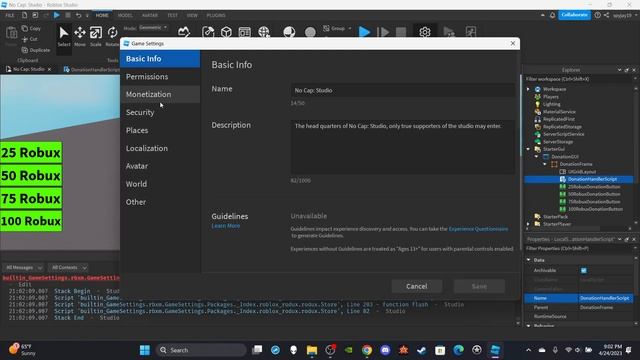
Task: Click Save in Game Settings dialog
Action: [479, 286]
